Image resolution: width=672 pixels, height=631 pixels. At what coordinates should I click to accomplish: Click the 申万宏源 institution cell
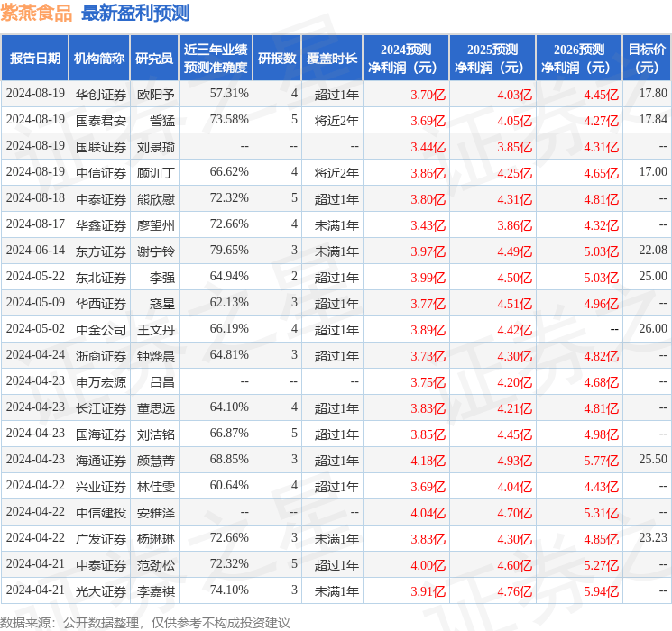click(x=101, y=382)
